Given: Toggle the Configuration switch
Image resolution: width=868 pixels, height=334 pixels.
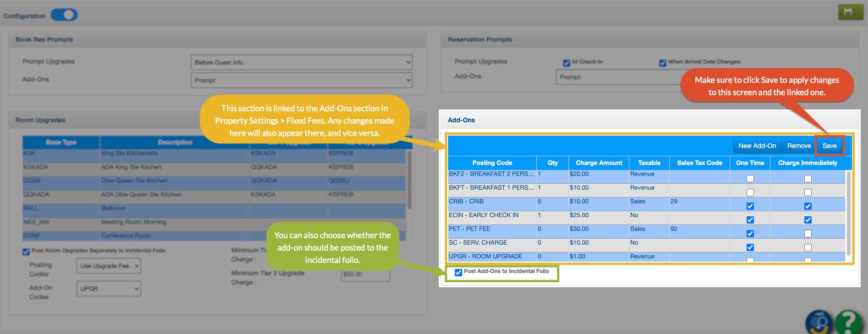Looking at the screenshot, I should tap(64, 15).
